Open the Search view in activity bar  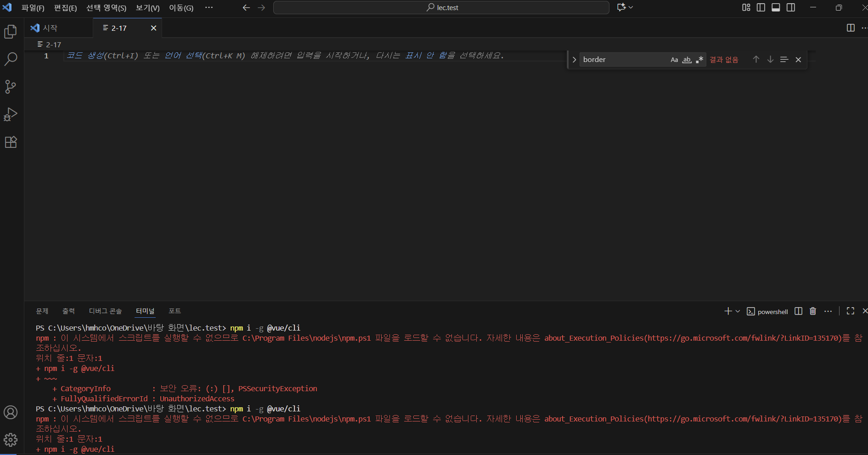11,59
